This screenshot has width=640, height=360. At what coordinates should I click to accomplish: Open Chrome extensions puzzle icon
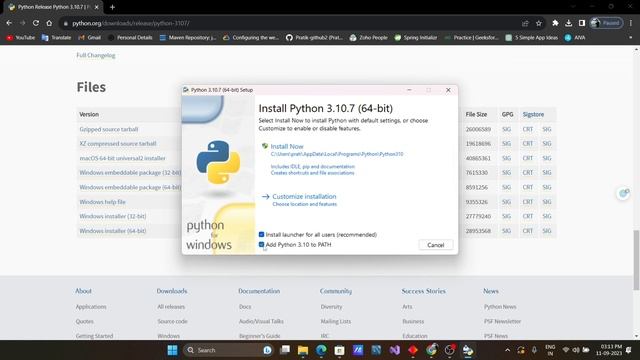click(555, 23)
